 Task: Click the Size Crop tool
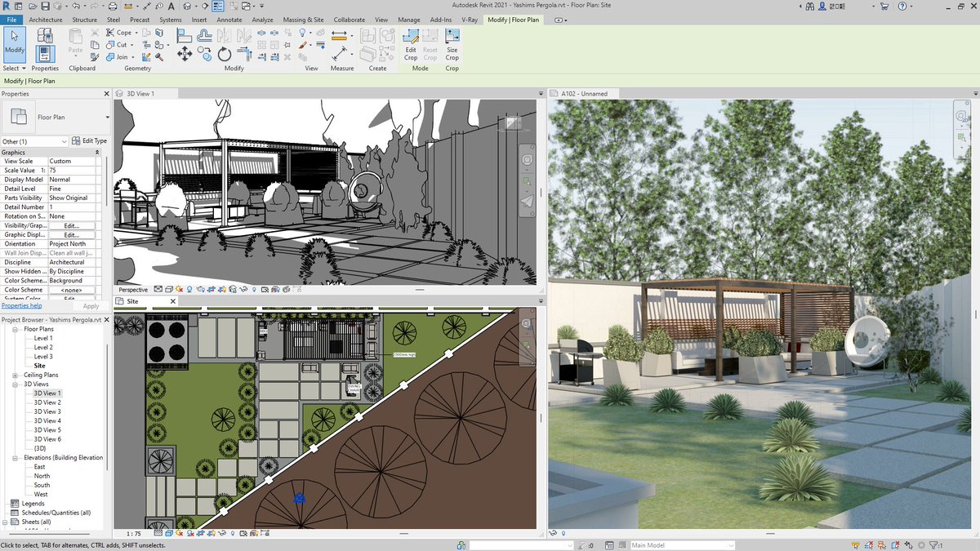click(452, 44)
